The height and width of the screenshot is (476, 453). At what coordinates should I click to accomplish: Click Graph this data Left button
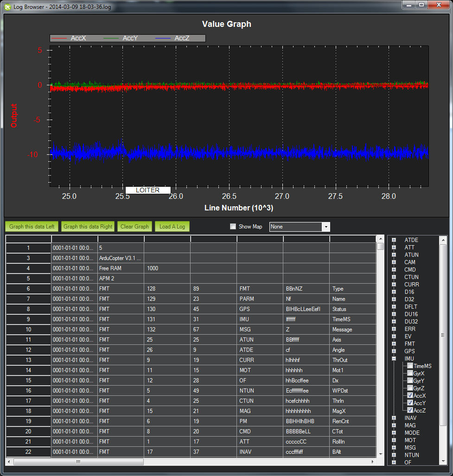pyautogui.click(x=32, y=227)
